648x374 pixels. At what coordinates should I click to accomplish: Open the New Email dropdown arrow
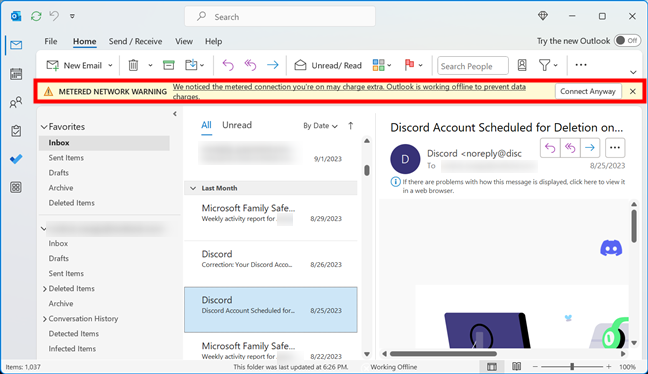[110, 65]
